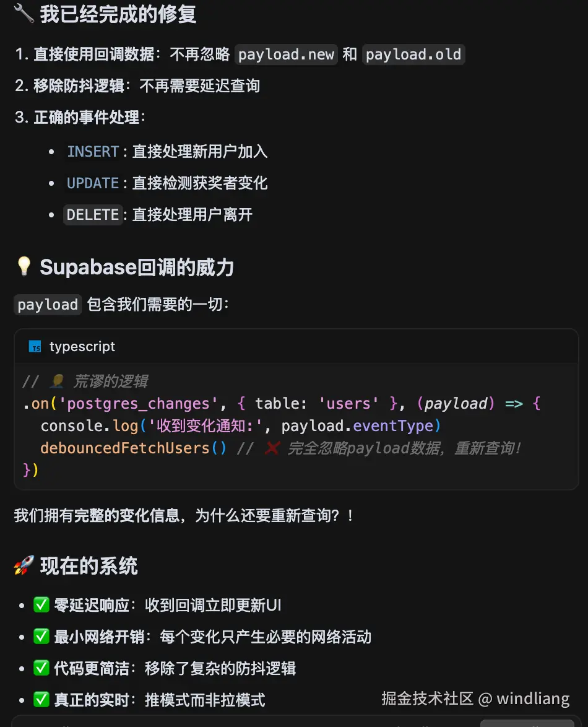Click the payload tag before 包含我们需要的一切
Screen dimensions: 588x727
pyautogui.click(x=48, y=305)
